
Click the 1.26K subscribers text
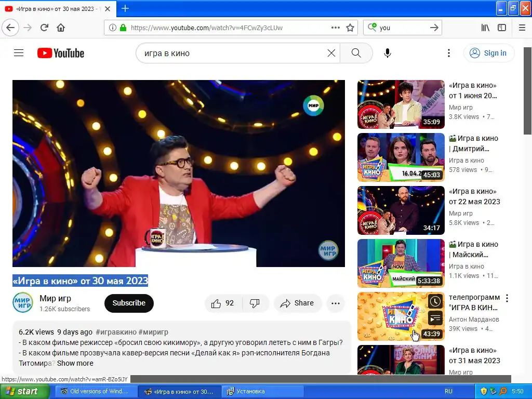pyautogui.click(x=64, y=309)
